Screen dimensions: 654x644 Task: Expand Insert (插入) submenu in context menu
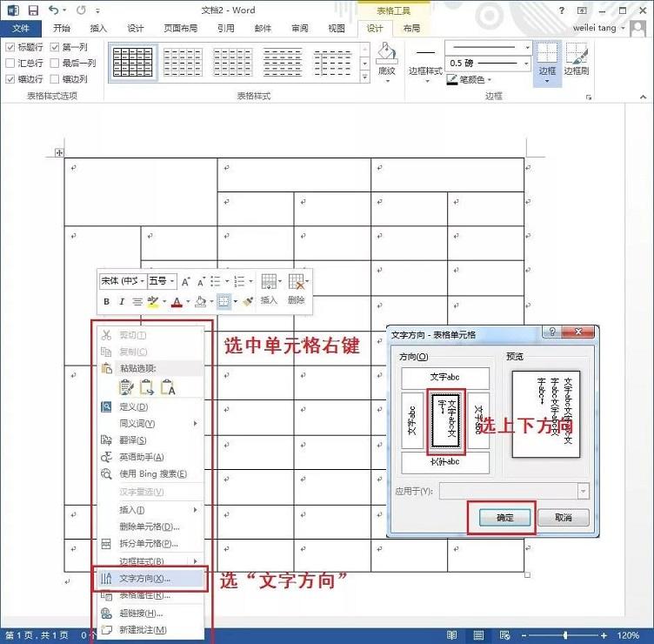click(150, 510)
